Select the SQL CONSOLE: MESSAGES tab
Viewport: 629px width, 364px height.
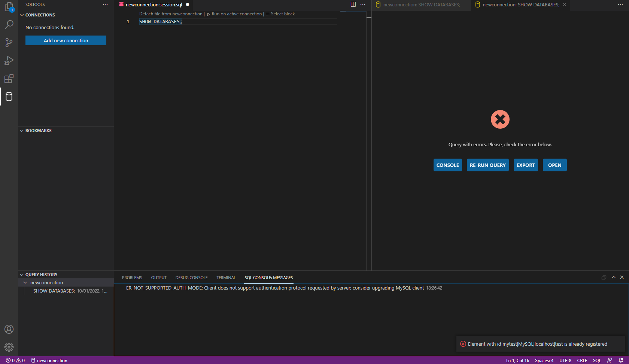pos(269,278)
